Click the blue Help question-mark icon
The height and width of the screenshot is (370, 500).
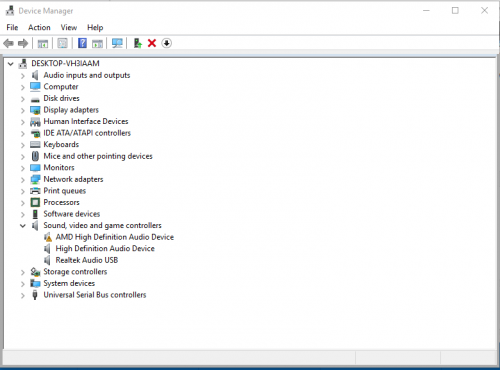click(x=82, y=43)
